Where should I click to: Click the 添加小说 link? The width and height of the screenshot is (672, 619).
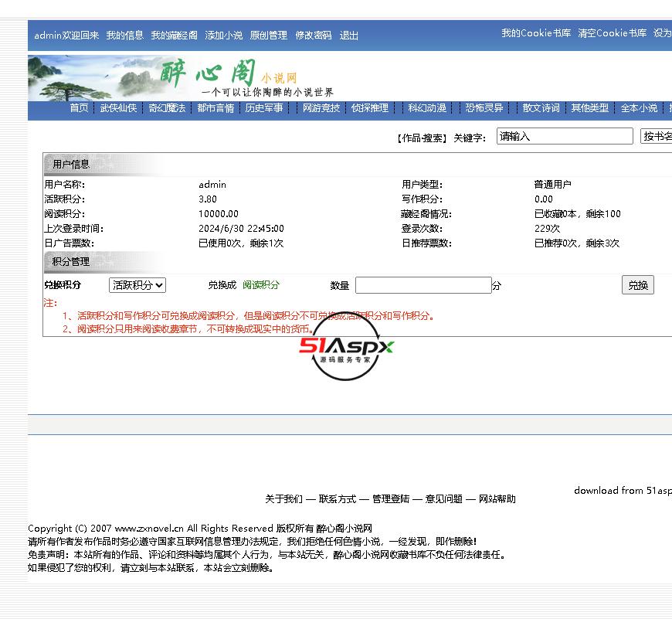click(x=223, y=36)
